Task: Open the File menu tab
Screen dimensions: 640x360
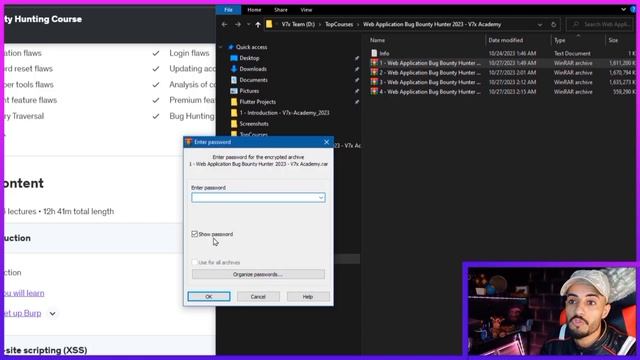Action: (228, 10)
